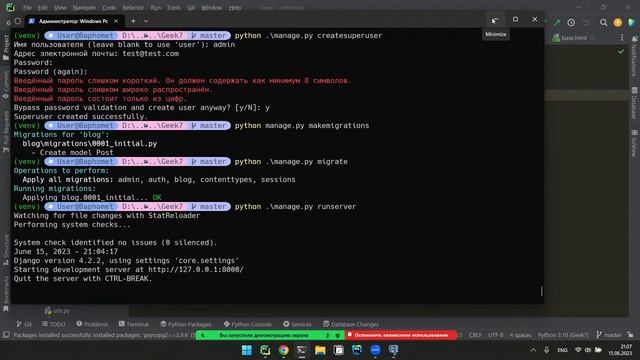Screen dimensions: 640x360
Task: Click the shield icon left of terminal tab
Action: pos(18,21)
